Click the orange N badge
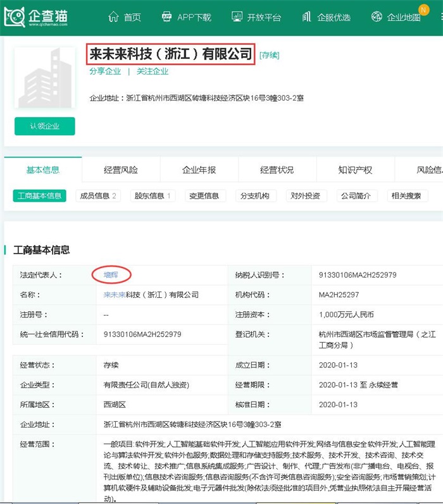 click(423, 10)
